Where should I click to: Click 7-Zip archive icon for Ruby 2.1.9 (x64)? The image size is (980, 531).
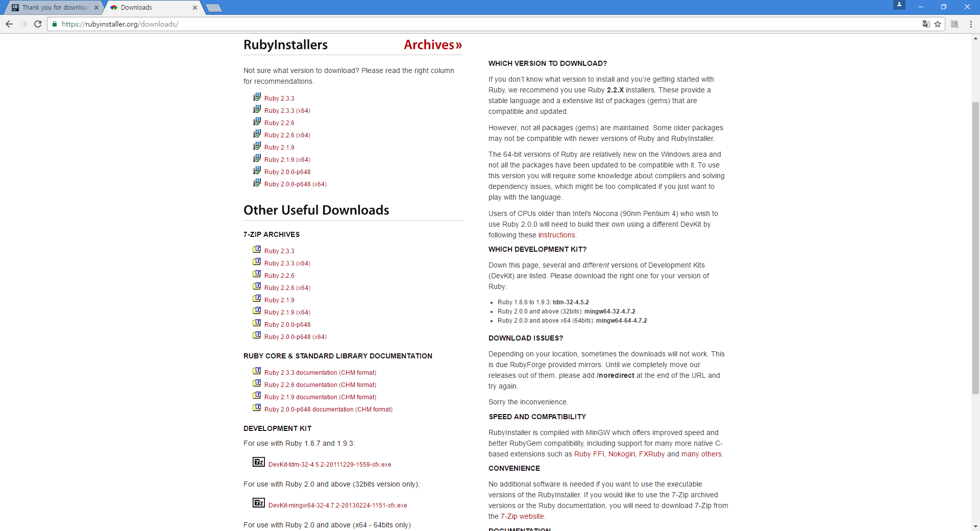click(257, 310)
